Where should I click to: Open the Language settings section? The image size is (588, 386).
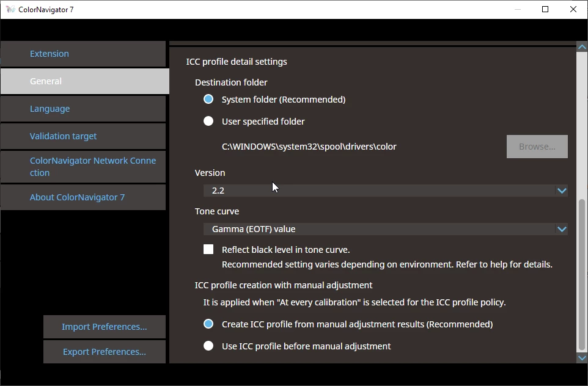pos(83,109)
